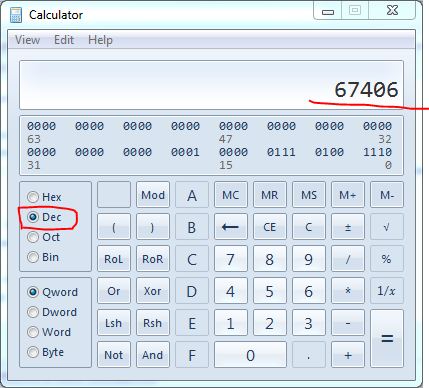
Task: Click the plus-minus sign button
Action: tap(348, 227)
